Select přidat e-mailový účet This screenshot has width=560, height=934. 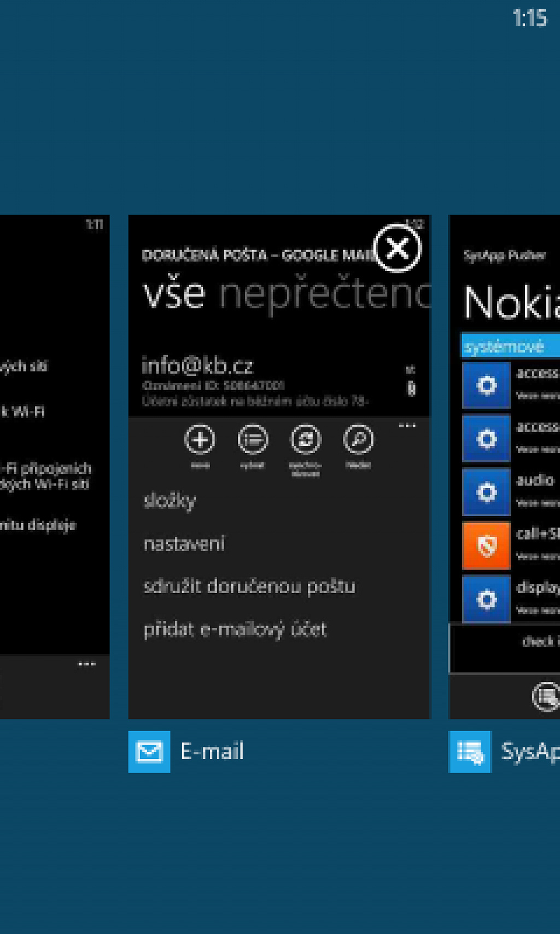[x=235, y=629]
